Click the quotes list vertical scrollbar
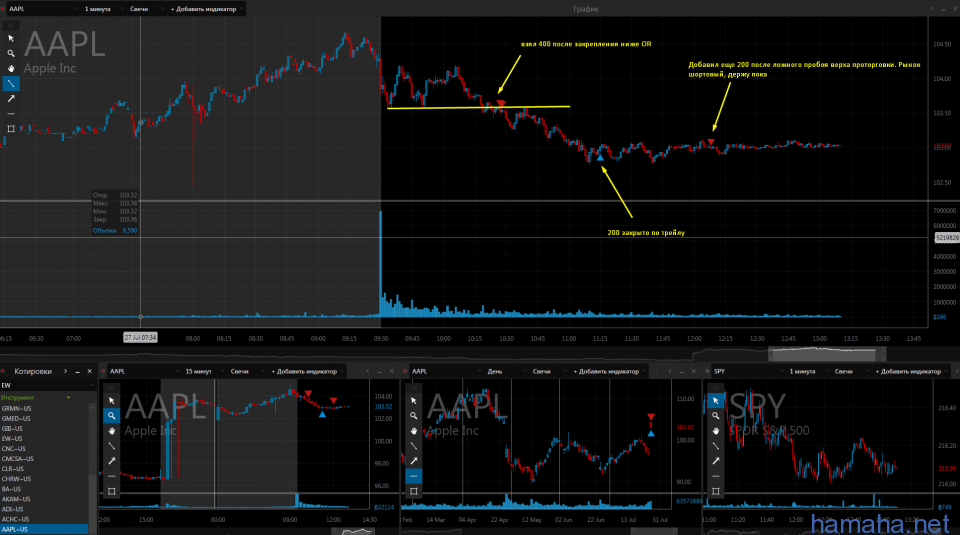The height and width of the screenshot is (535, 960). pos(92,468)
